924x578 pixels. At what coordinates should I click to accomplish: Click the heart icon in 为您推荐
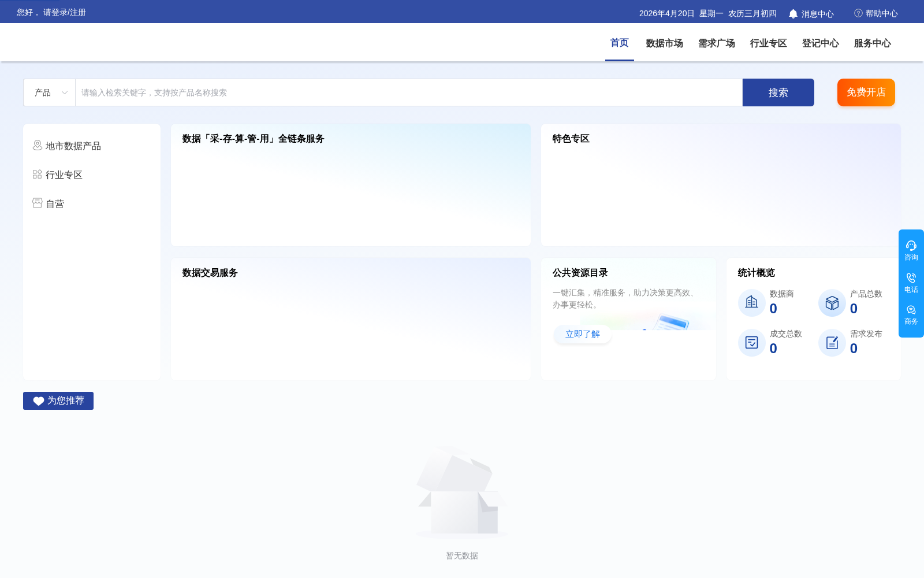click(x=39, y=401)
